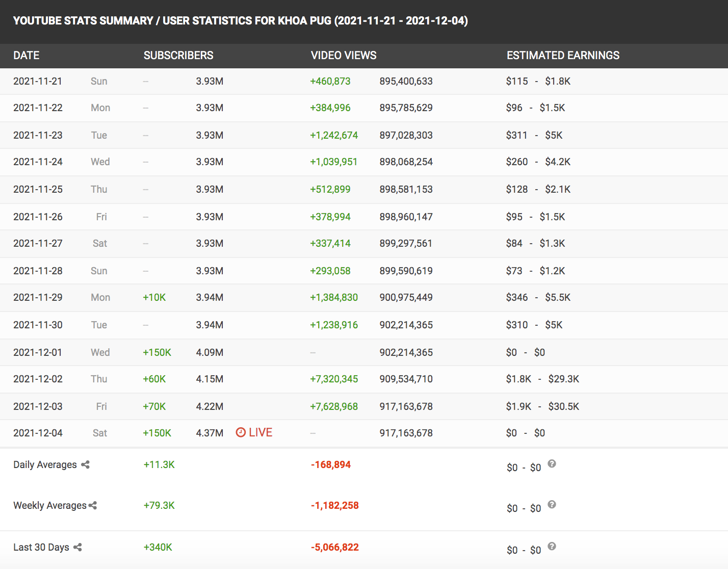Click the Weekly Averages label

[50, 505]
